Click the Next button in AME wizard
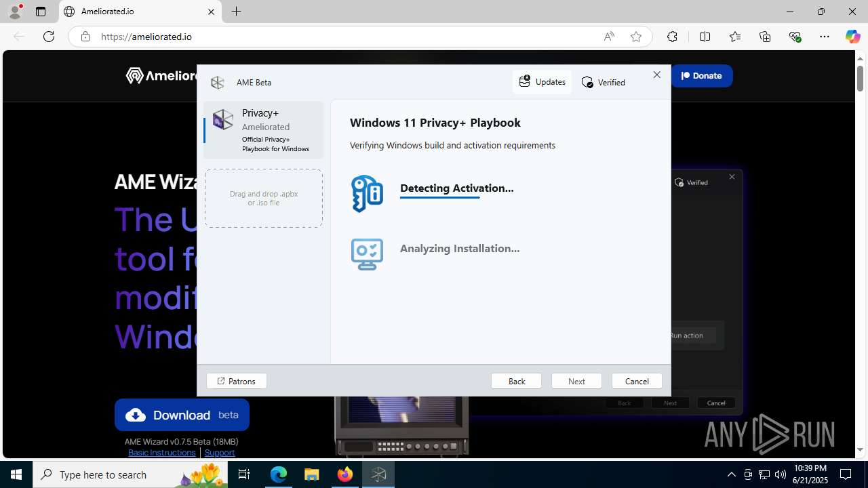Image resolution: width=868 pixels, height=488 pixels. point(576,381)
